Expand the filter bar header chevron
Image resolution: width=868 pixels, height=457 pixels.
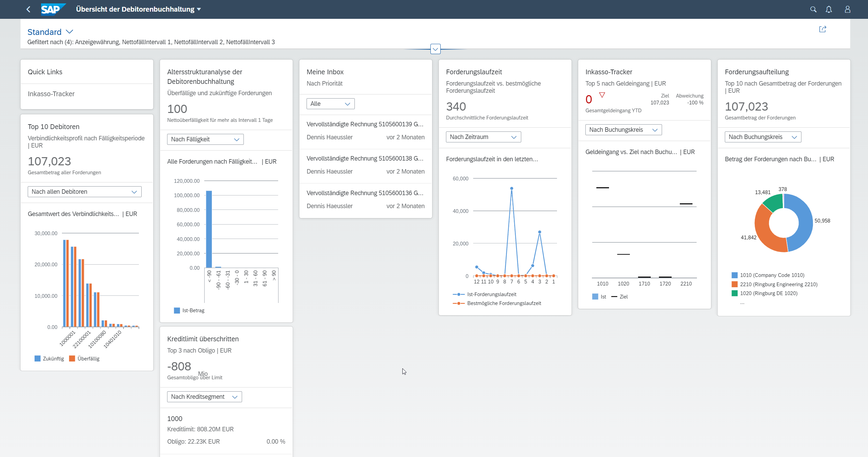(x=435, y=49)
